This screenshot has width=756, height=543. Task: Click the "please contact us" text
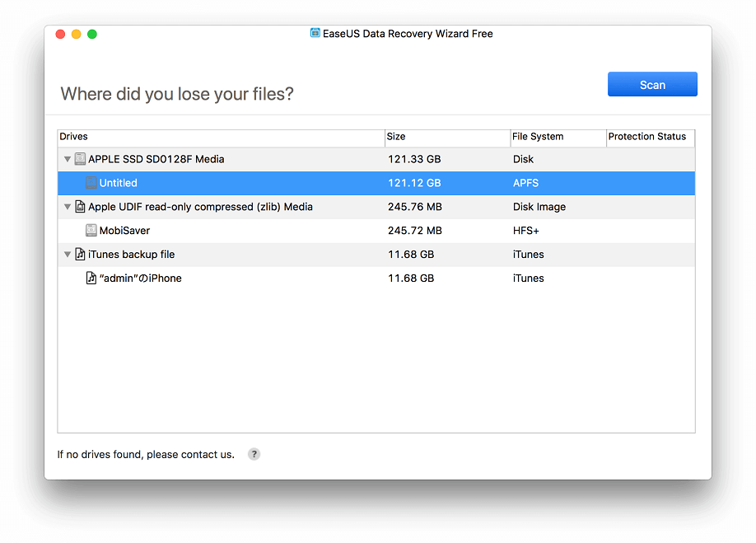195,454
